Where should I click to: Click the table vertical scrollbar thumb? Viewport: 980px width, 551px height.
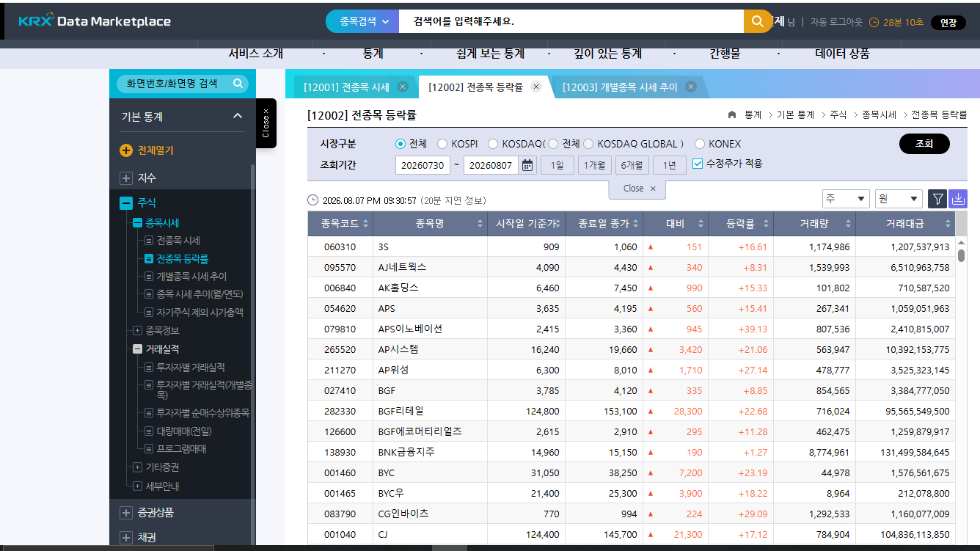961,255
